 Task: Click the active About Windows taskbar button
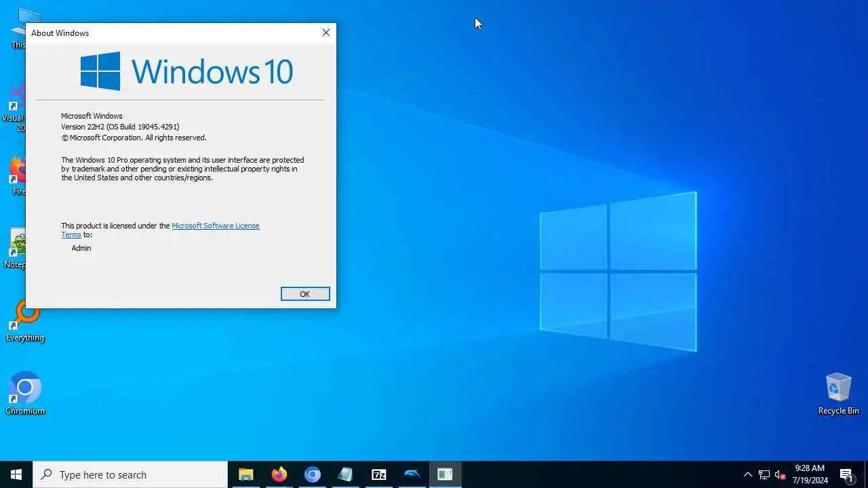pyautogui.click(x=445, y=474)
